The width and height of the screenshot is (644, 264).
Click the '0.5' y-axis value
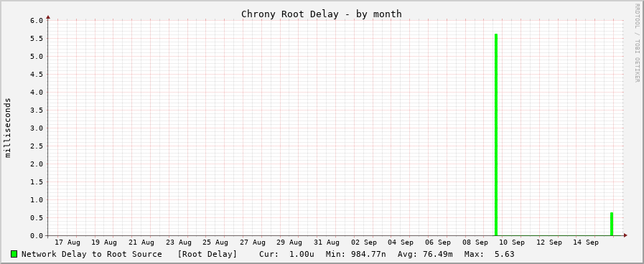tap(37, 217)
